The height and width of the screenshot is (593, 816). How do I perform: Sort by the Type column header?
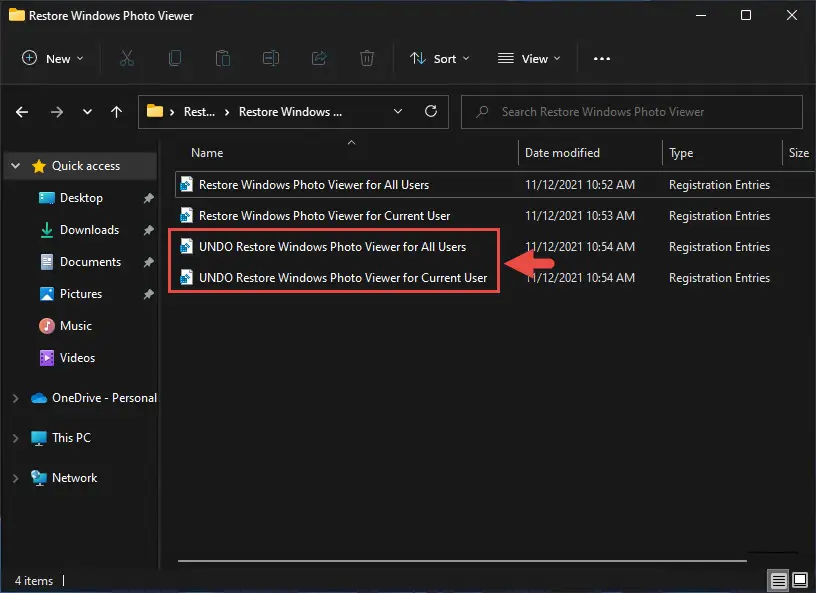(681, 153)
